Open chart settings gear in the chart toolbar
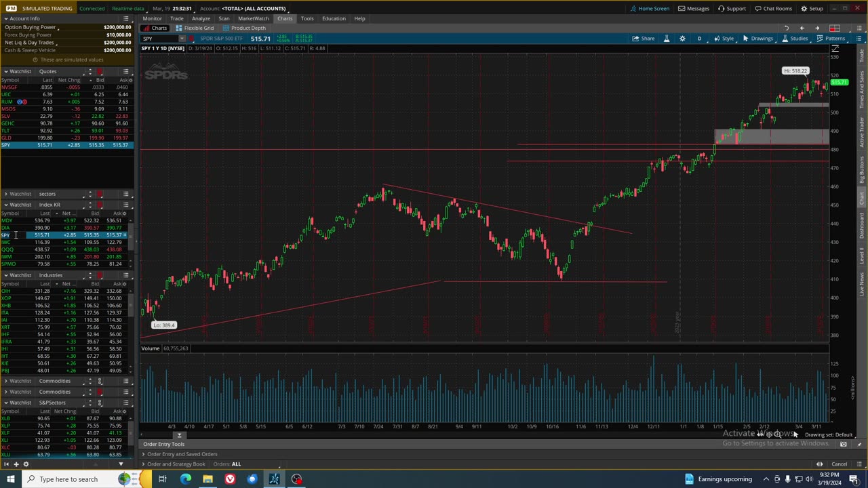The height and width of the screenshot is (488, 868). [x=682, y=39]
